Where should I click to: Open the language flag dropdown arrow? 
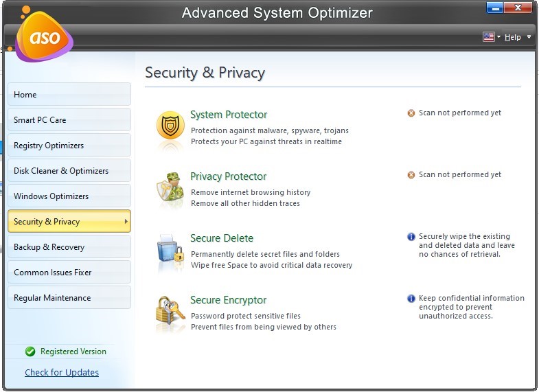(498, 37)
